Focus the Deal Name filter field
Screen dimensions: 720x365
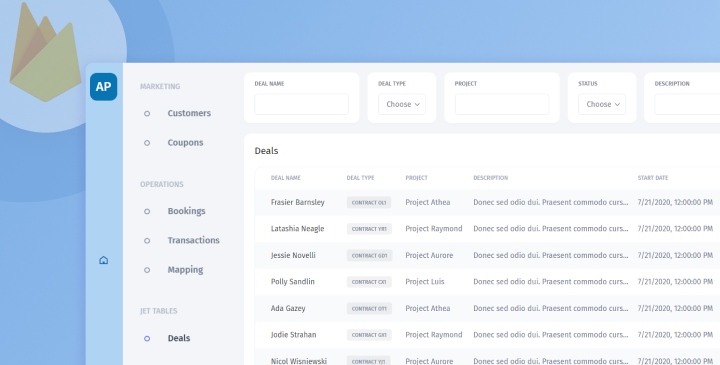[x=301, y=104]
